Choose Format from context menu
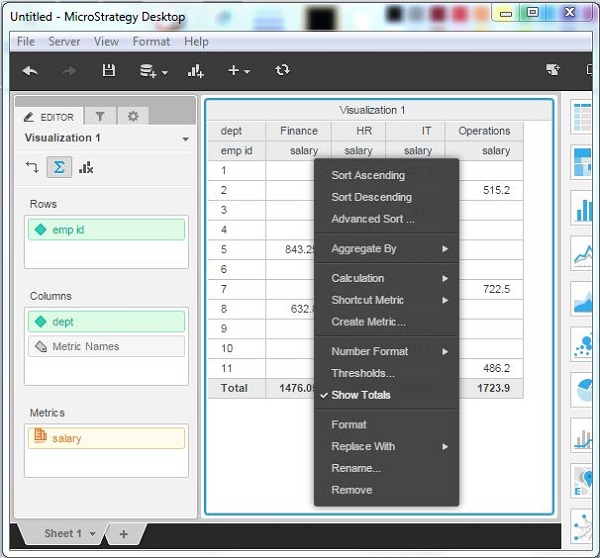600x558 pixels. [386, 424]
